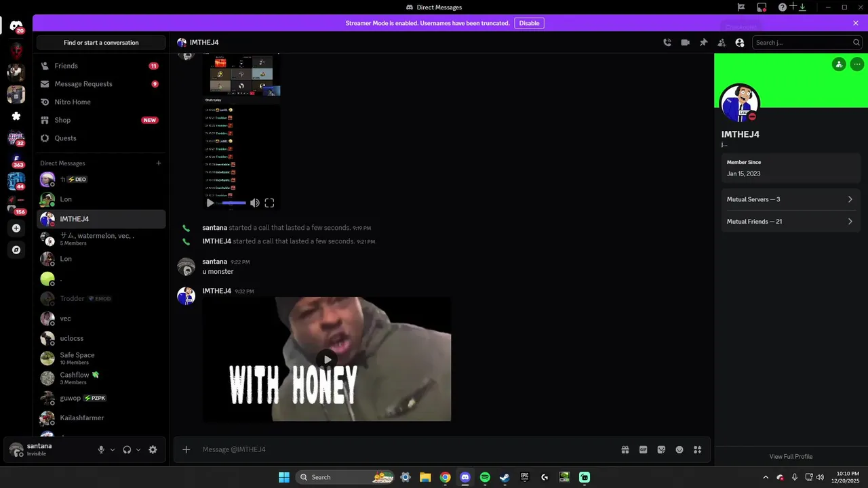This screenshot has height=488, width=868.
Task: Mute microphone in user panel
Action: click(101, 449)
